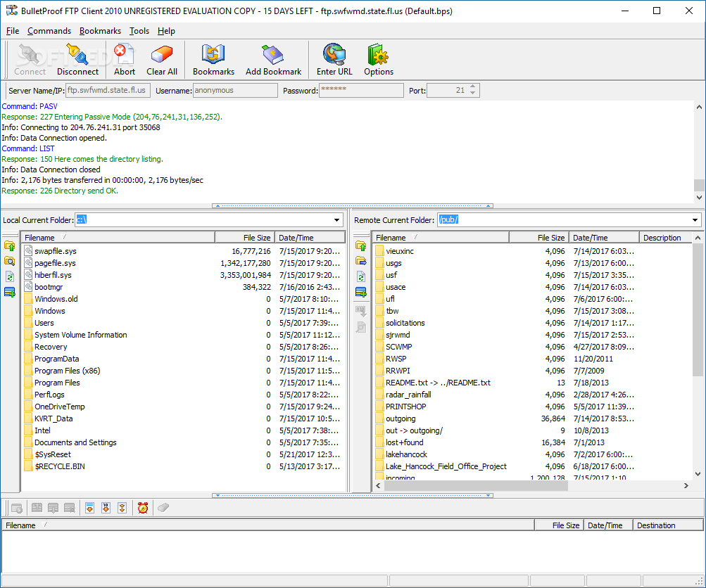
Task: Open the Help menu
Action: pyautogui.click(x=166, y=31)
